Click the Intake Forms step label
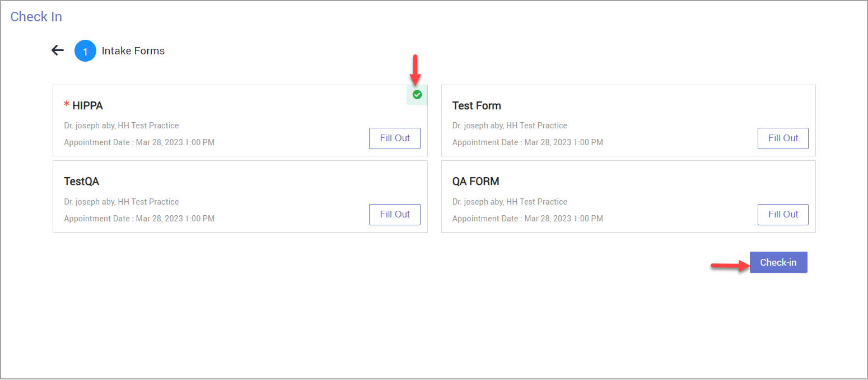This screenshot has width=868, height=380. coord(133,50)
